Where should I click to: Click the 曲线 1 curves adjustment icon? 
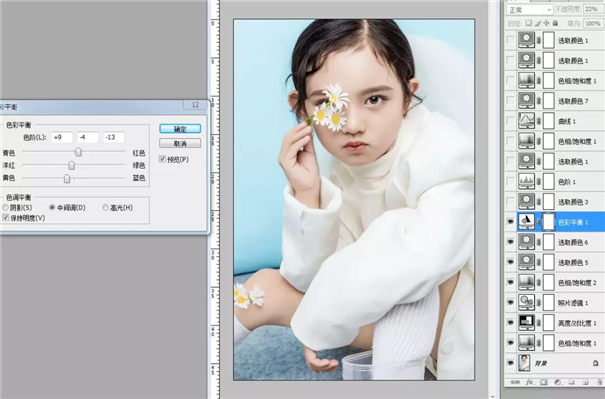[x=526, y=121]
